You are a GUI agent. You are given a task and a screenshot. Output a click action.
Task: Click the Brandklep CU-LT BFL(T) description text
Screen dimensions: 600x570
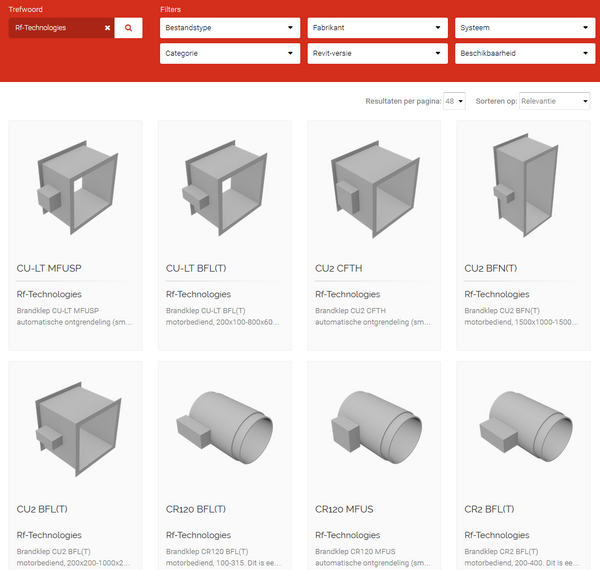tap(223, 316)
